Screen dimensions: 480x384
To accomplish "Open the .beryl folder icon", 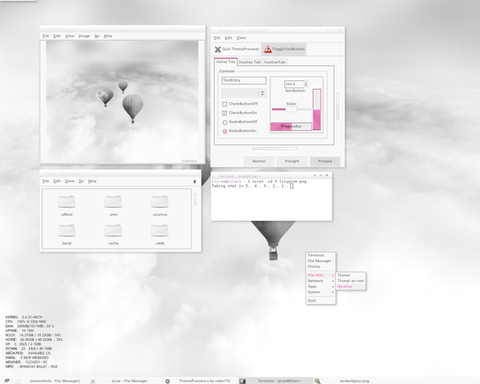I will point(67,231).
